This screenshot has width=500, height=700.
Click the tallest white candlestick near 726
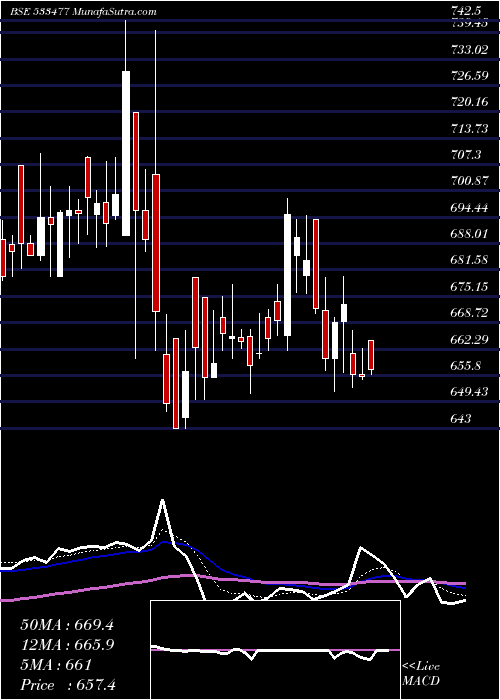(x=126, y=153)
